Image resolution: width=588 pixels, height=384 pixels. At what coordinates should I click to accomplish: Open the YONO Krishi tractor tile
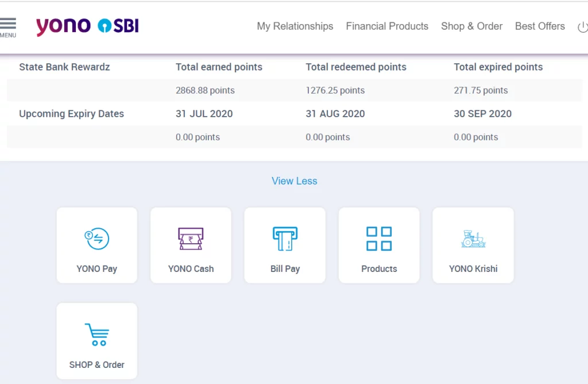pos(473,245)
